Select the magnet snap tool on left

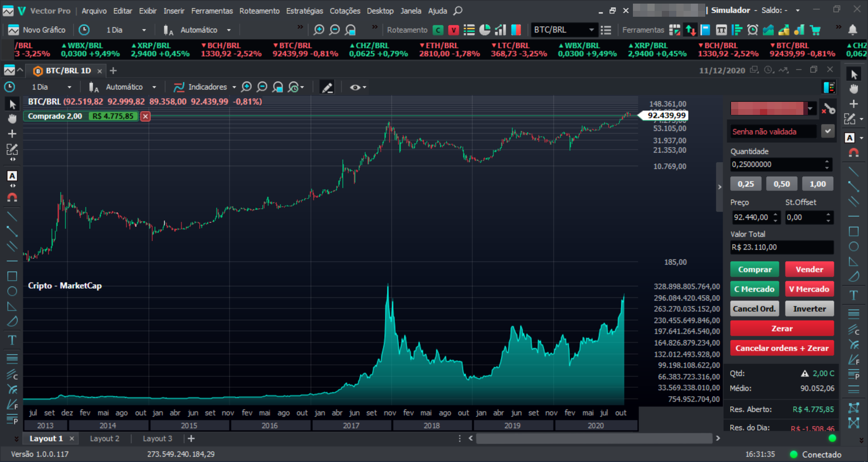coord(12,197)
